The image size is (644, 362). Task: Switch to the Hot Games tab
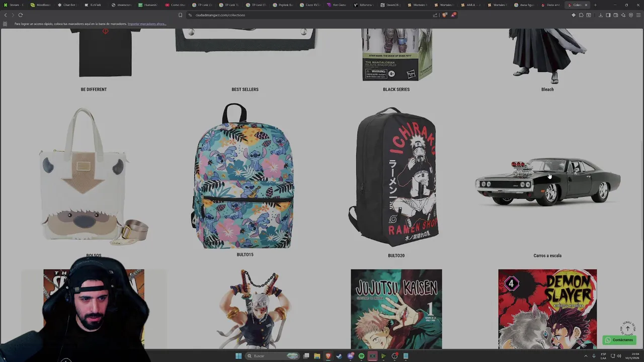(337, 5)
